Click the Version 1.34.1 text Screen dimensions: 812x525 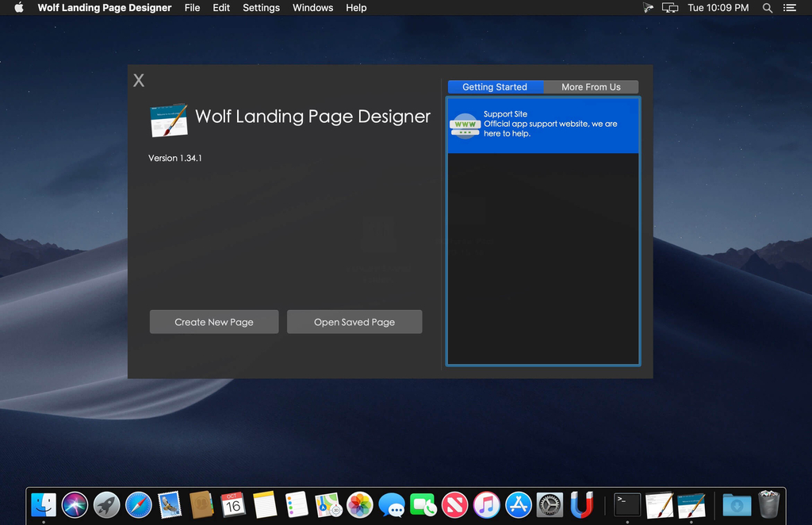click(175, 158)
